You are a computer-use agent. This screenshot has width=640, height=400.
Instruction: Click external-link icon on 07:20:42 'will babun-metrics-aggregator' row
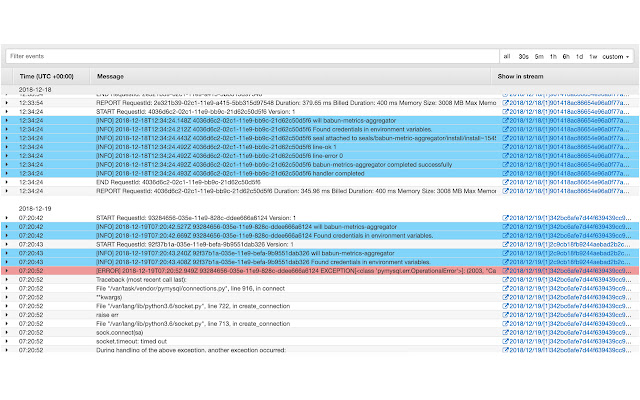[505, 227]
